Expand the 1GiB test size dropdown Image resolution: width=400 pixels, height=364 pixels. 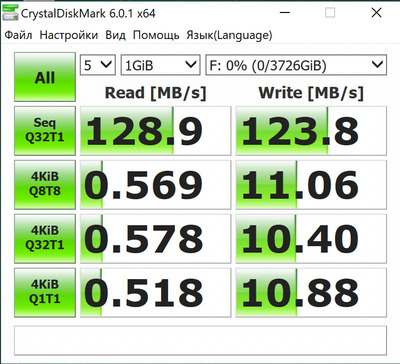coord(160,65)
